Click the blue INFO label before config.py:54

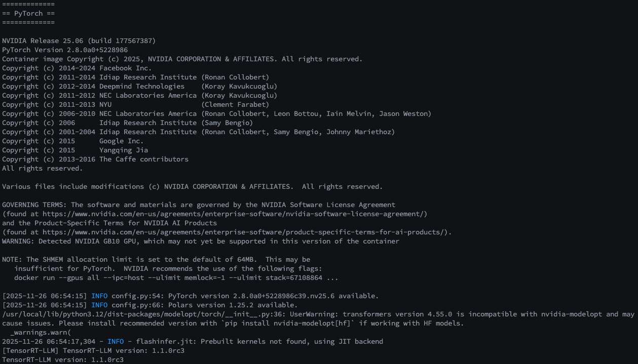(x=99, y=296)
